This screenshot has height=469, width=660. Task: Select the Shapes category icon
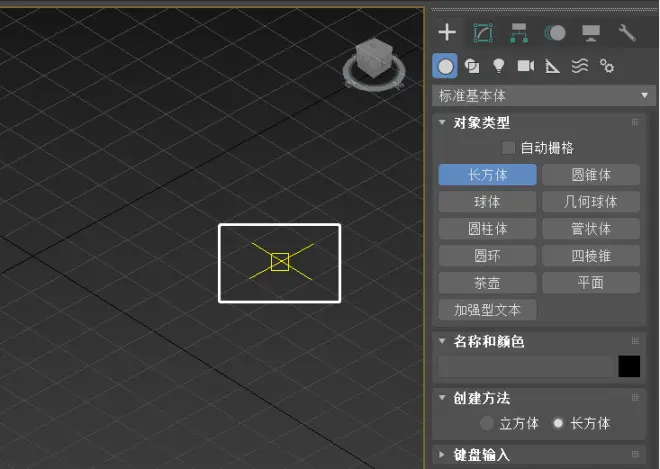(x=472, y=66)
